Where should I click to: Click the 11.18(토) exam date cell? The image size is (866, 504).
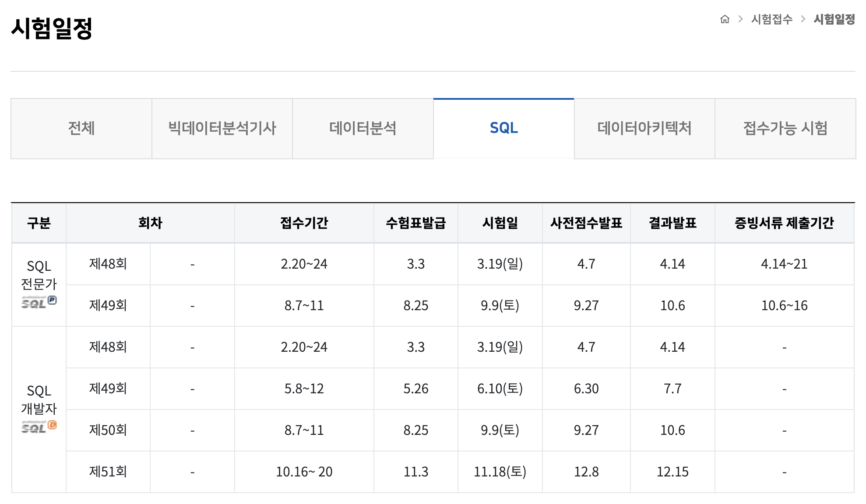pos(500,472)
